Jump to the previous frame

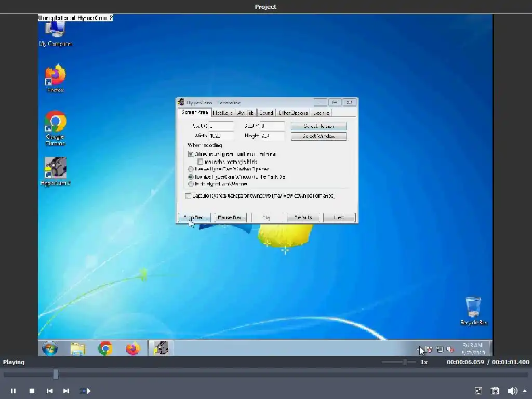(49, 391)
